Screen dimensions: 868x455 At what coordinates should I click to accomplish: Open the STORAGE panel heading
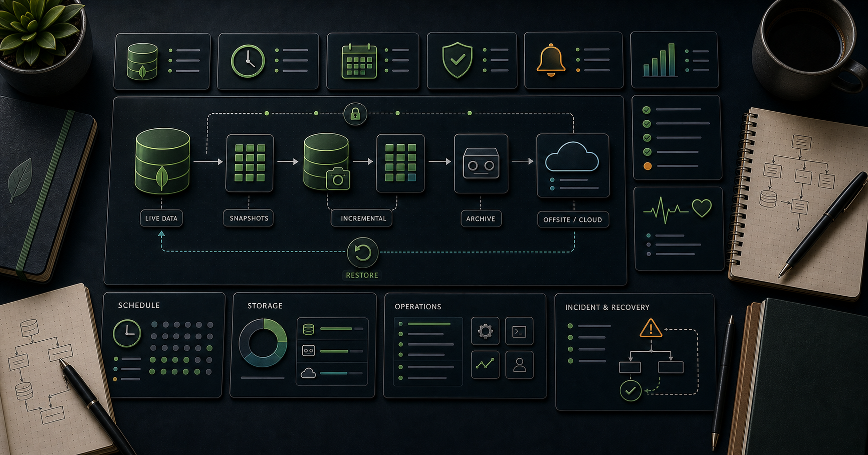(265, 306)
